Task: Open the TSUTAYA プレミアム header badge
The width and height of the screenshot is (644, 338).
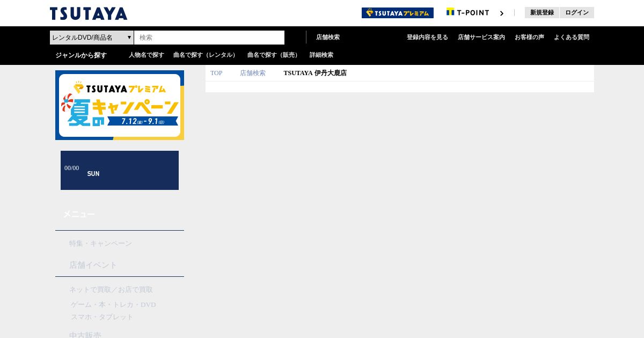Action: (x=398, y=13)
